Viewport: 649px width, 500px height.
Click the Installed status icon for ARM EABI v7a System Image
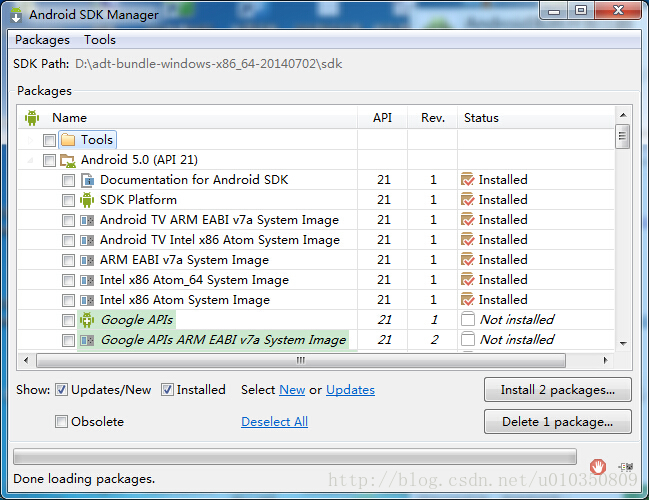(467, 260)
